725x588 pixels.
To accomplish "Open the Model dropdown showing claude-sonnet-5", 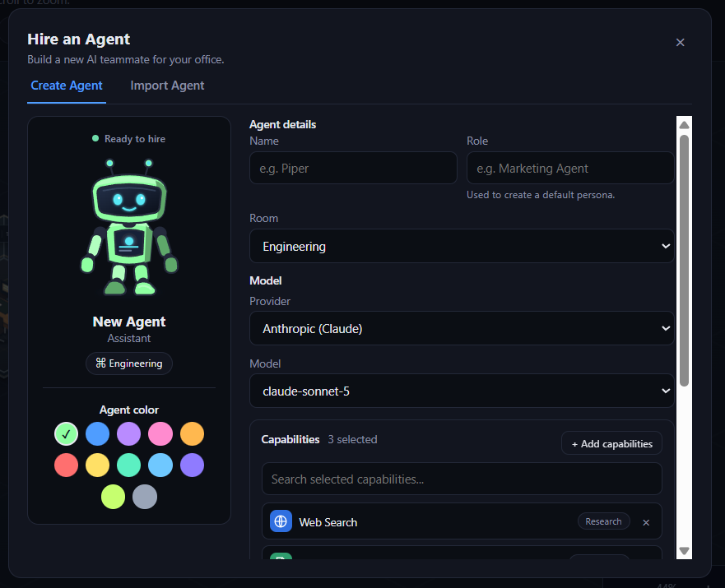I will point(462,391).
